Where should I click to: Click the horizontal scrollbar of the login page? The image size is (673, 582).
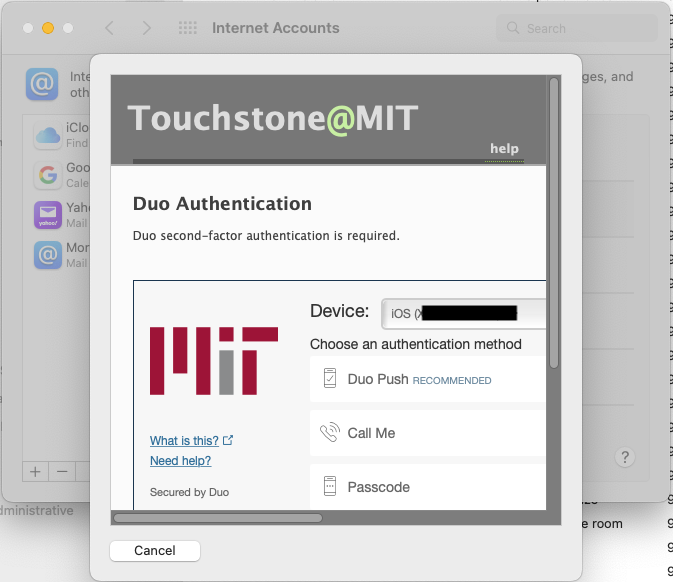coord(218,518)
